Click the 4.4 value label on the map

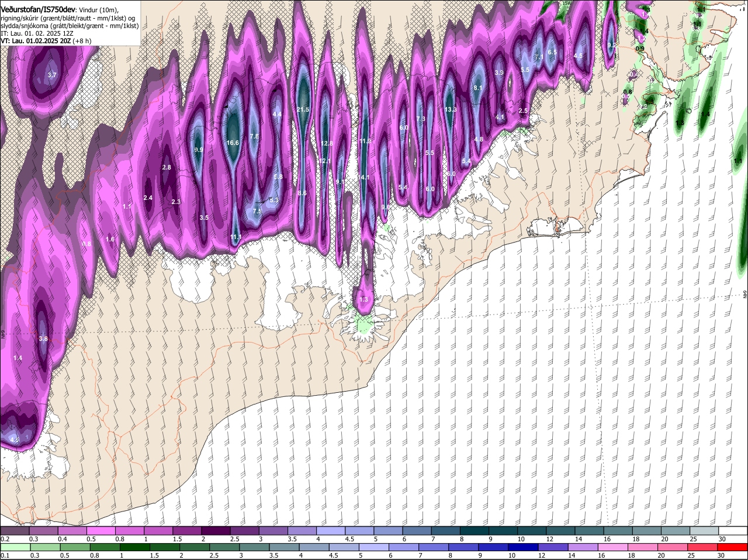(278, 114)
